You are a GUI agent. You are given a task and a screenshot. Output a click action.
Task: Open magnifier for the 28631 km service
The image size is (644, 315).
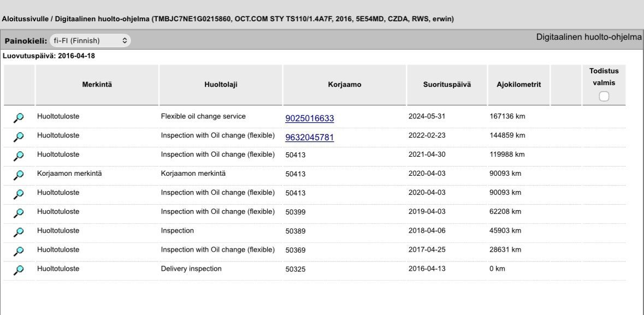coord(19,251)
